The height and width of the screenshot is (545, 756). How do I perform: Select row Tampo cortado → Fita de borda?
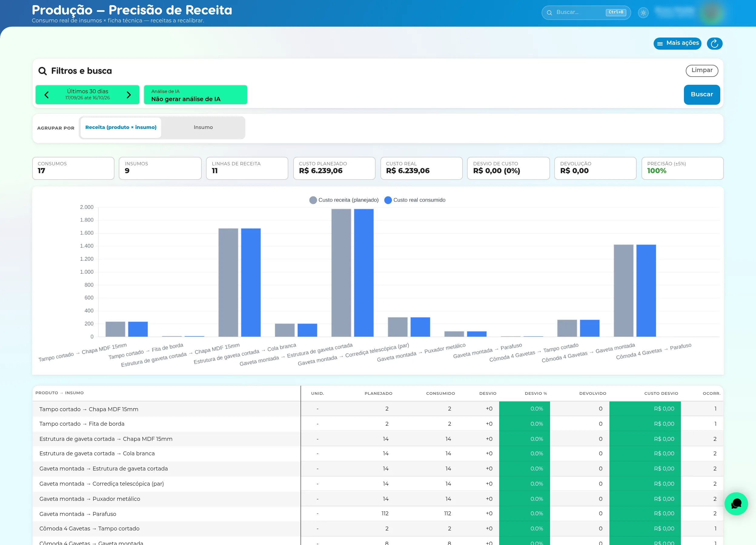378,424
